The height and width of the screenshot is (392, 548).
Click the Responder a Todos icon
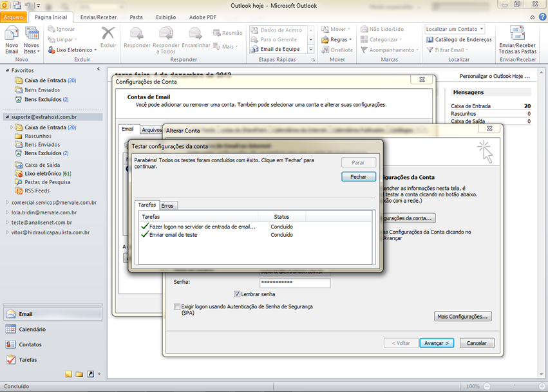coord(166,34)
